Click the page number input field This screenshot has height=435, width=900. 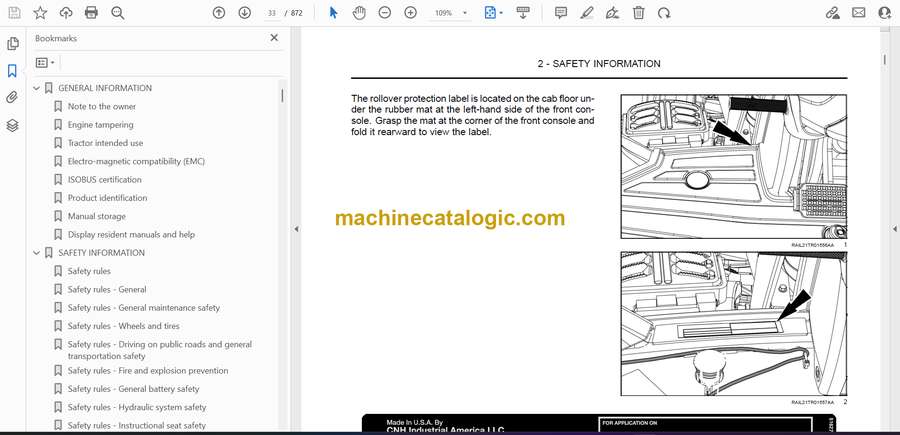272,13
